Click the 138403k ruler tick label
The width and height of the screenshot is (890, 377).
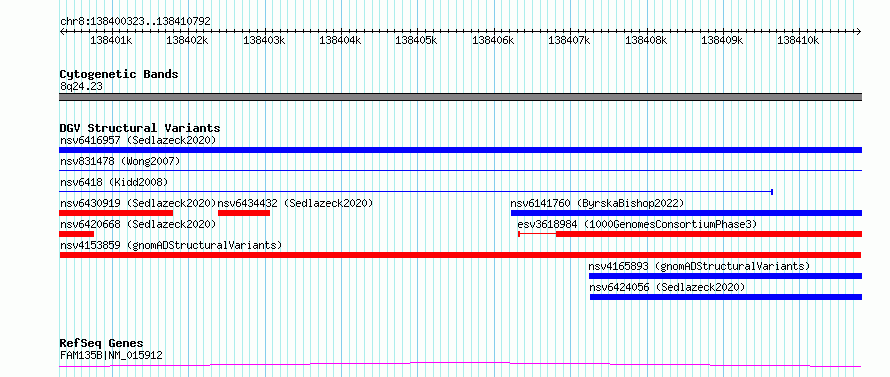264,40
